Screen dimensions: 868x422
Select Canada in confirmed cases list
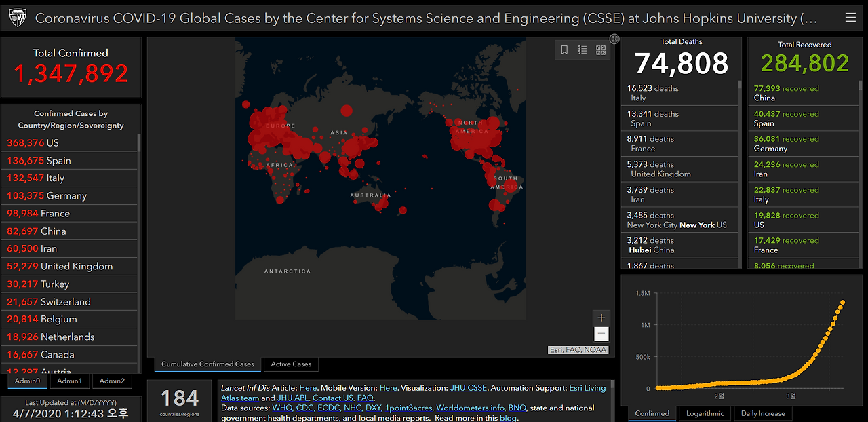tap(69, 354)
